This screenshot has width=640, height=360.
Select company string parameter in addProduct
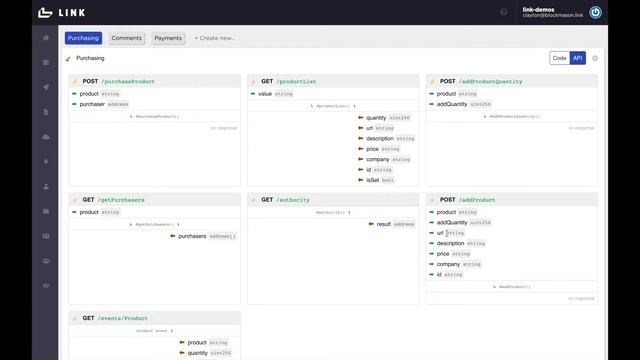(x=455, y=264)
